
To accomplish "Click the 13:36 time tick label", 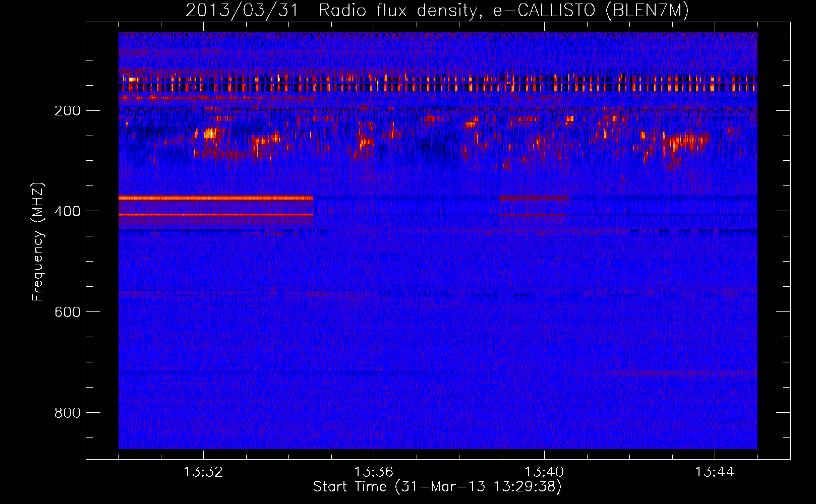I will point(374,472).
